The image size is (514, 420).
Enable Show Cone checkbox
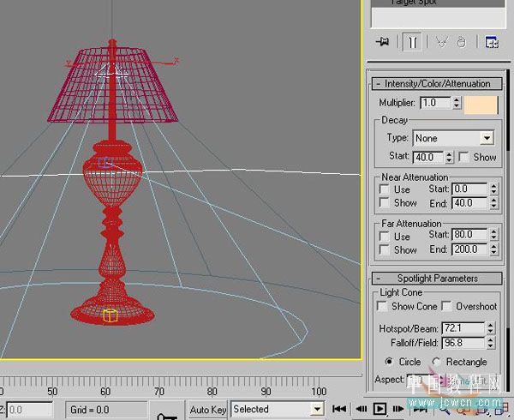click(382, 306)
